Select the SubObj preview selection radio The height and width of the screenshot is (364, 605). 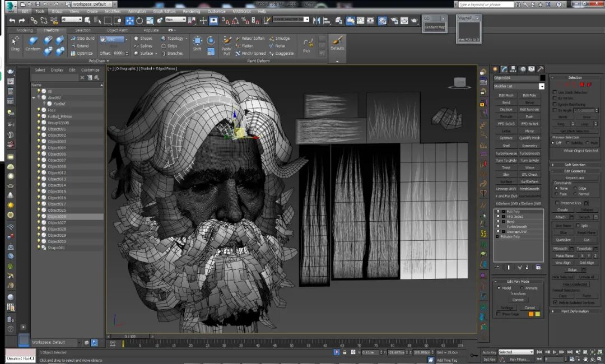568,143
